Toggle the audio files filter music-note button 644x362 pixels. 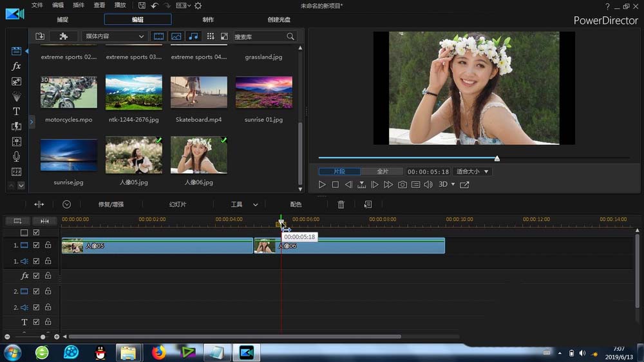pyautogui.click(x=193, y=37)
